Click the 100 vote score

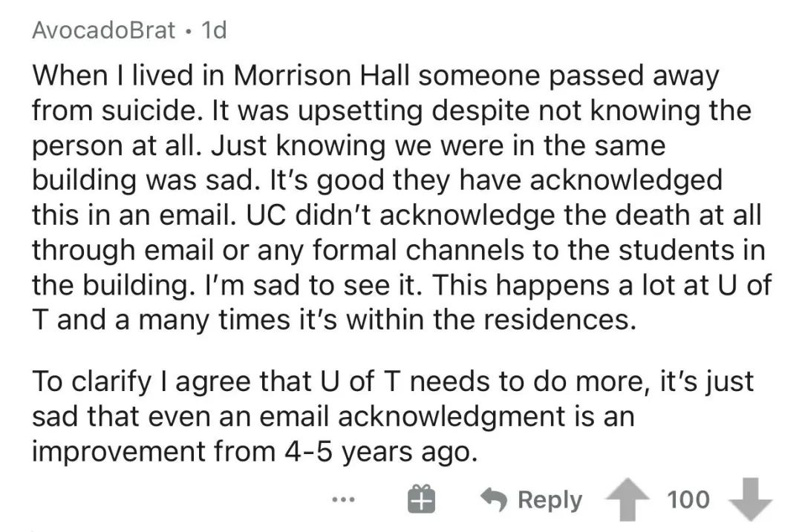(x=688, y=499)
